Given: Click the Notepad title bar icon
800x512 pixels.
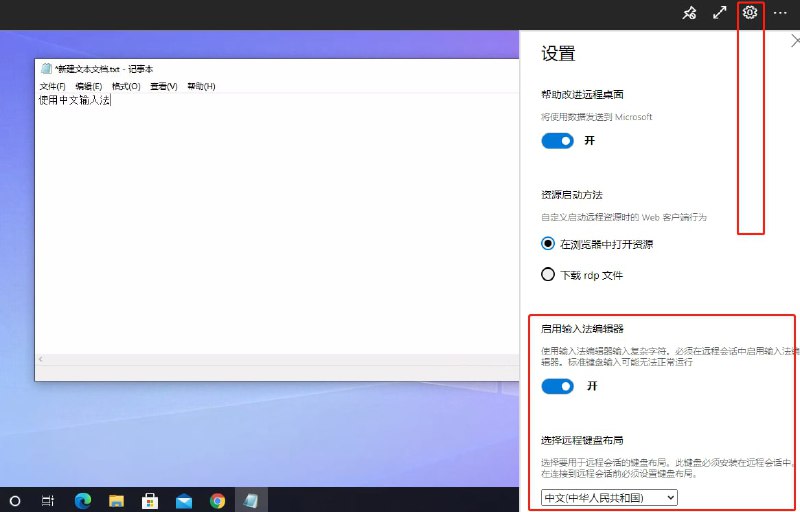Looking at the screenshot, I should 46,68.
